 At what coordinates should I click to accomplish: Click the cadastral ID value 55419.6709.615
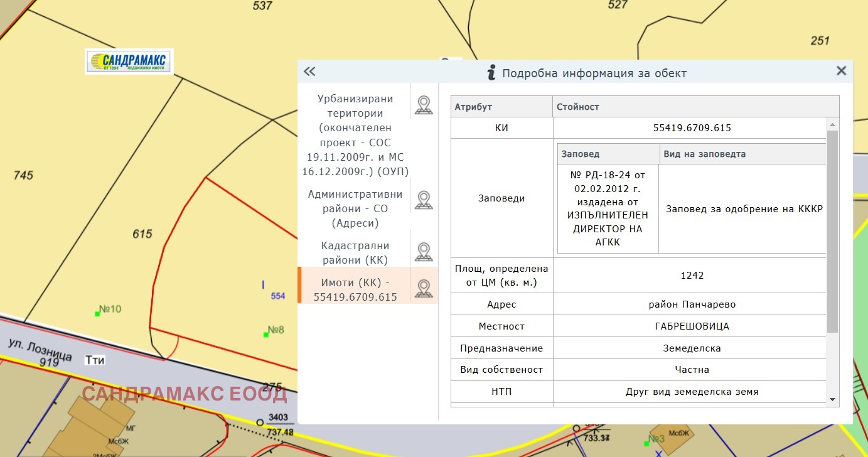click(x=692, y=128)
